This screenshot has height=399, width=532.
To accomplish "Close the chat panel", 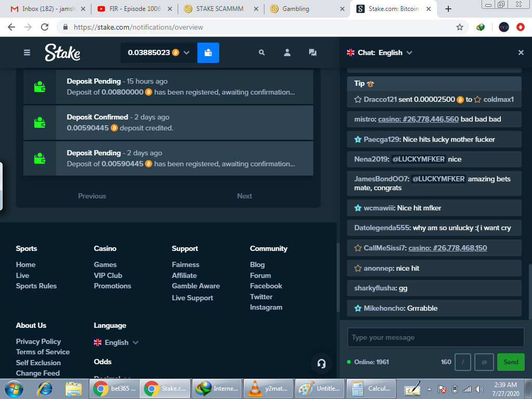I will (521, 52).
